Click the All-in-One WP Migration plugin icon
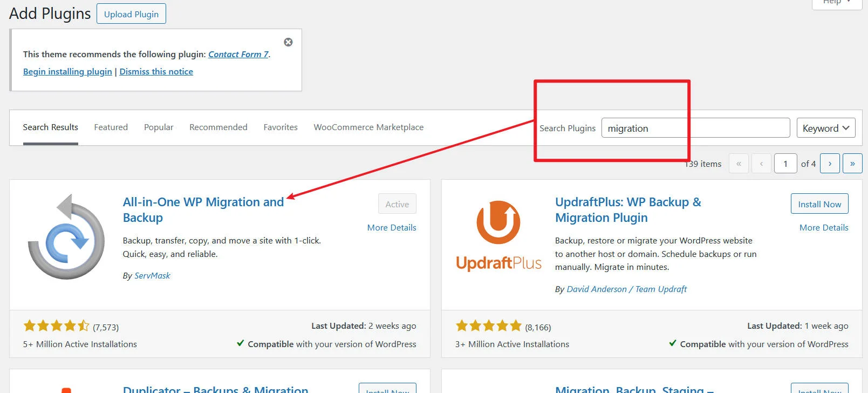This screenshot has width=868, height=393. pos(66,237)
